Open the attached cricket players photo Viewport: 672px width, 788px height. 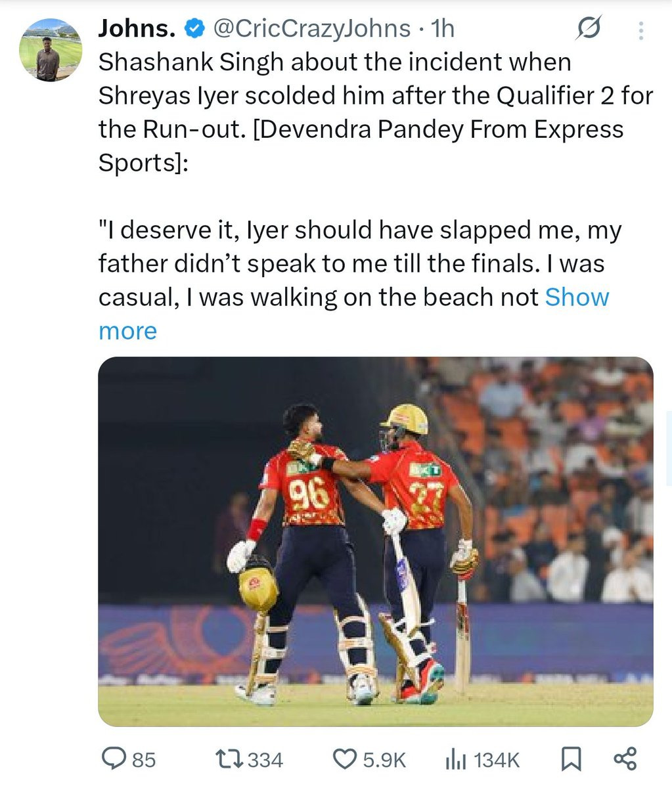(375, 540)
